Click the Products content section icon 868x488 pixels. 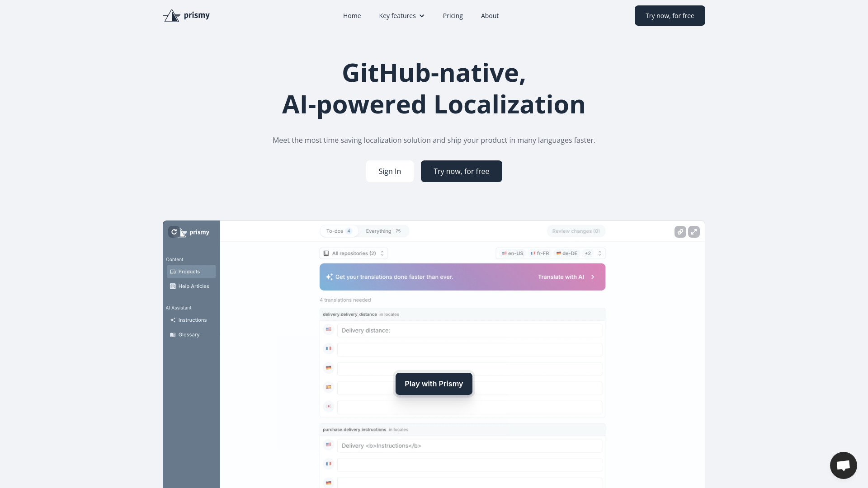[173, 271]
